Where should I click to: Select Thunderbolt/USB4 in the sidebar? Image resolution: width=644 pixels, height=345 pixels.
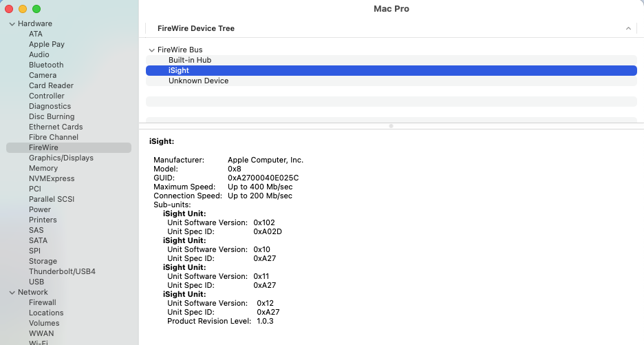tap(62, 271)
